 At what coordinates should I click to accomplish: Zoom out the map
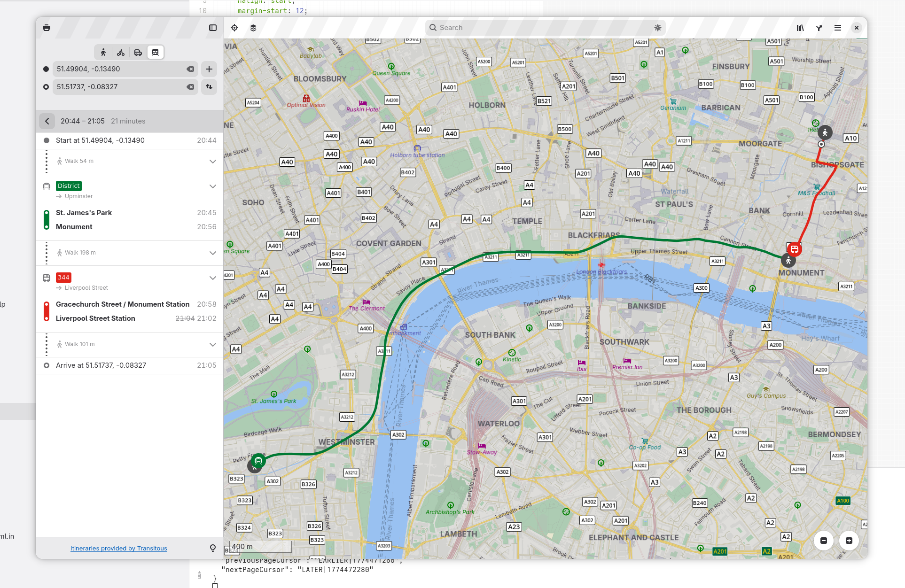click(824, 541)
